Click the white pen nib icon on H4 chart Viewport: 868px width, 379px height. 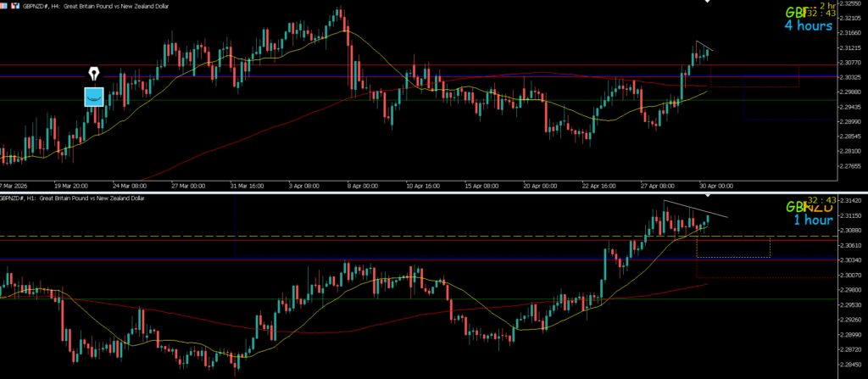[x=94, y=75]
